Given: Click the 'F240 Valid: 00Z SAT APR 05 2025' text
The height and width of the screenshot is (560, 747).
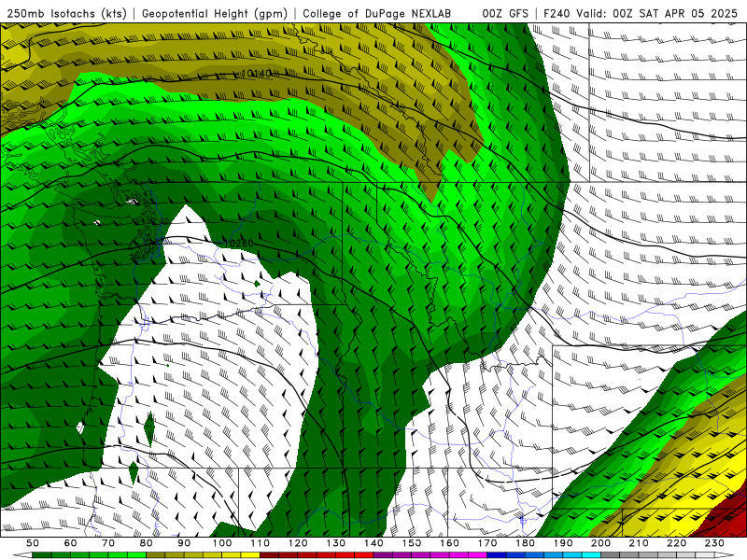Looking at the screenshot, I should tap(641, 13).
